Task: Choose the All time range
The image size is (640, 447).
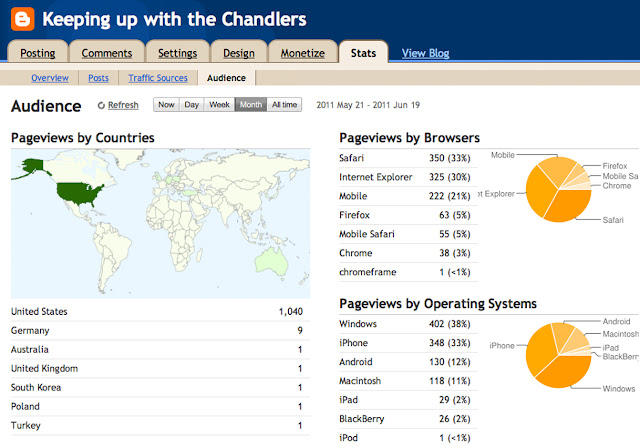Action: coord(284,105)
